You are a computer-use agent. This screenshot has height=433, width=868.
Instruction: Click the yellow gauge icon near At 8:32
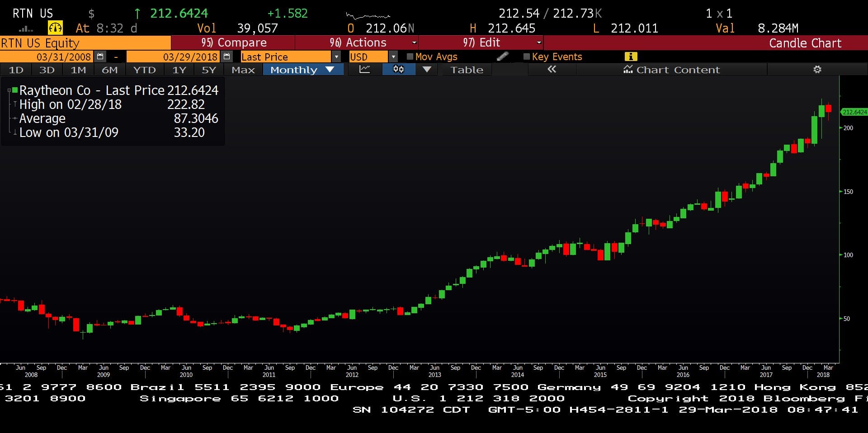click(55, 28)
